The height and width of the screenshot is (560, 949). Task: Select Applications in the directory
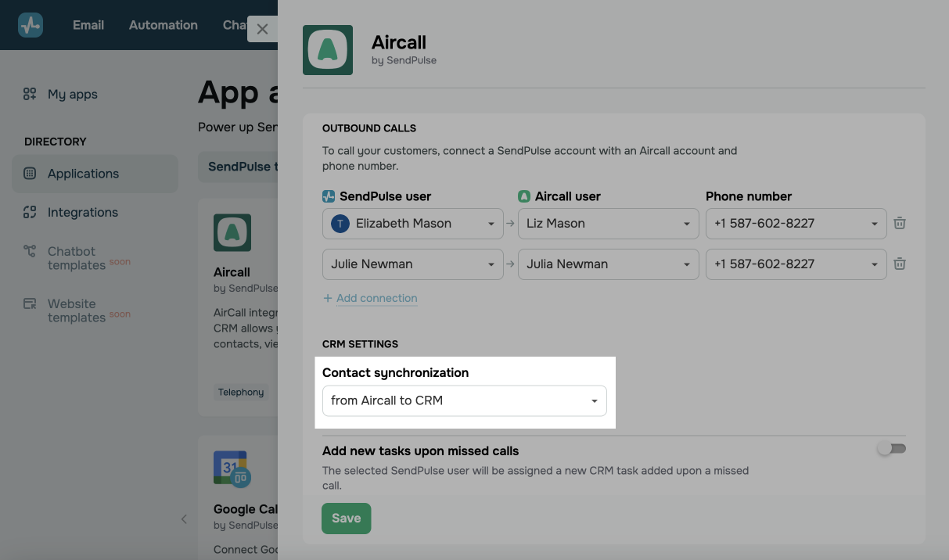(x=95, y=174)
